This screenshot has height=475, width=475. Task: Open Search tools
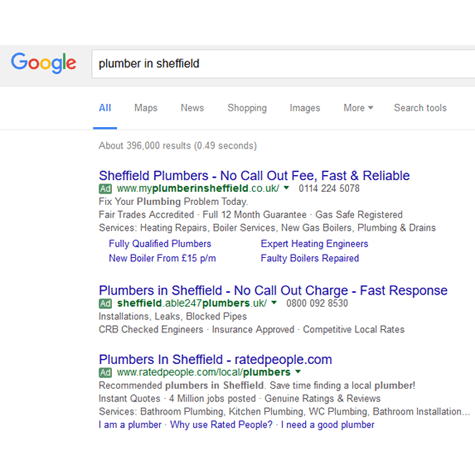pyautogui.click(x=420, y=108)
